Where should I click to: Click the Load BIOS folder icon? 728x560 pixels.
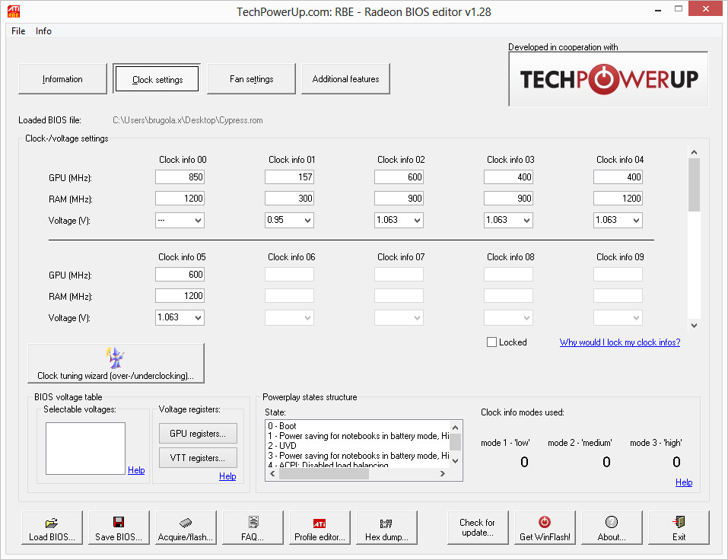pyautogui.click(x=52, y=523)
